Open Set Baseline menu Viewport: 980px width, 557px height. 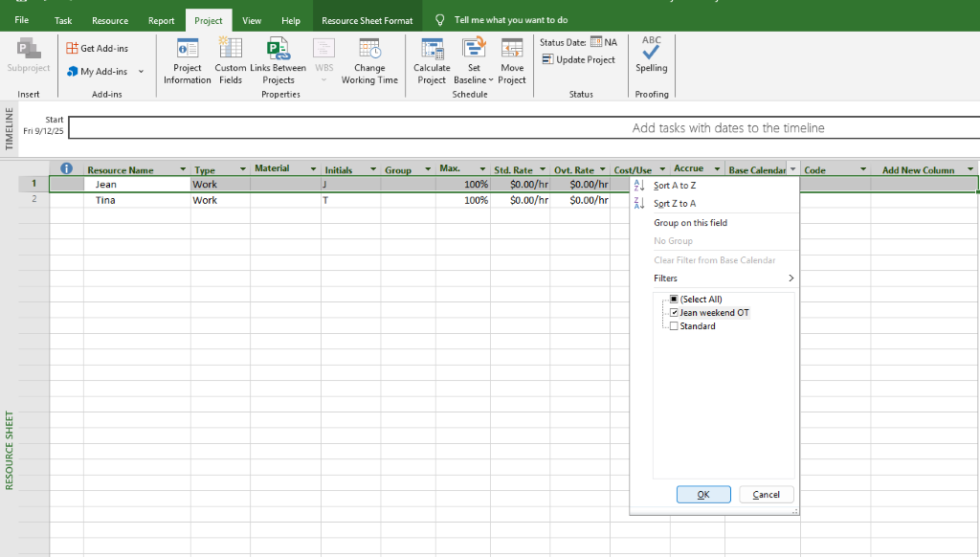pyautogui.click(x=474, y=60)
